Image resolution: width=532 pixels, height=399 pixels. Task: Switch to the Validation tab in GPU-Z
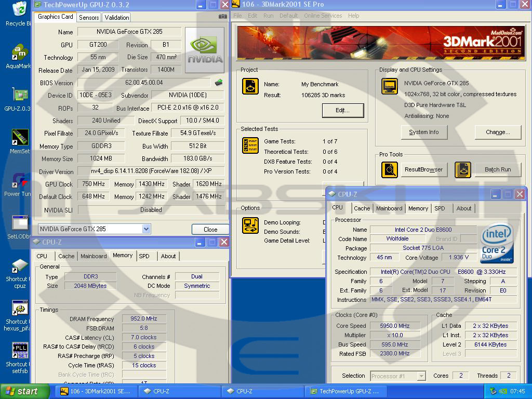click(x=117, y=17)
